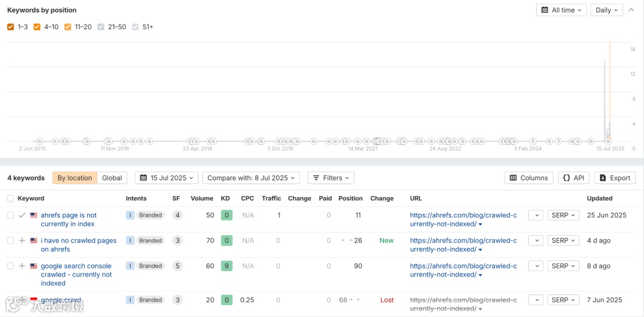Click the Branded tag in the 'google crawl' row

tap(150, 300)
